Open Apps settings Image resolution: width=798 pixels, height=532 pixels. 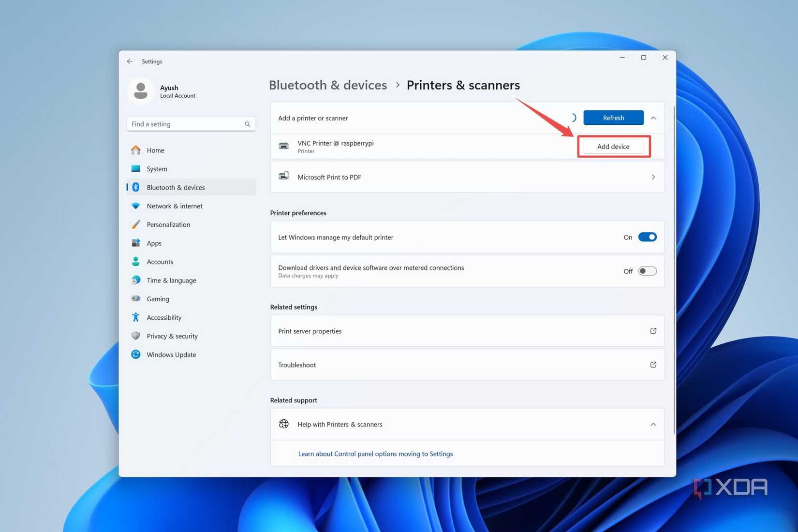pyautogui.click(x=192, y=243)
